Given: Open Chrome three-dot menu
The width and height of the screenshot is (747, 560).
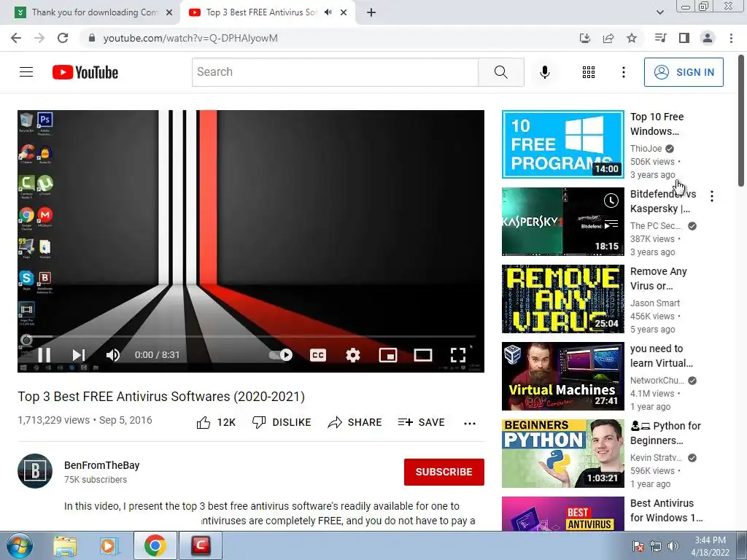Looking at the screenshot, I should coord(731,38).
